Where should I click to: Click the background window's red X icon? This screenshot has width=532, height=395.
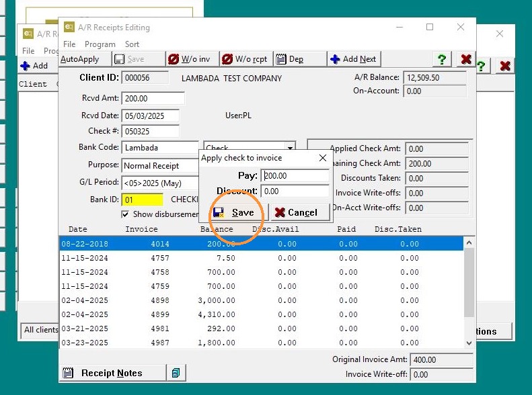coord(505,66)
